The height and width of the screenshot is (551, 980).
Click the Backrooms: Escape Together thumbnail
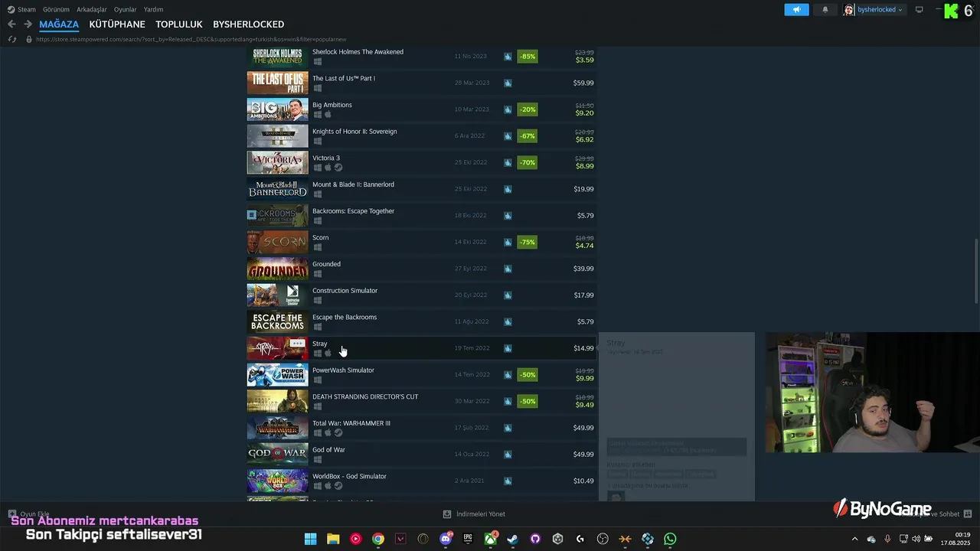pyautogui.click(x=277, y=216)
